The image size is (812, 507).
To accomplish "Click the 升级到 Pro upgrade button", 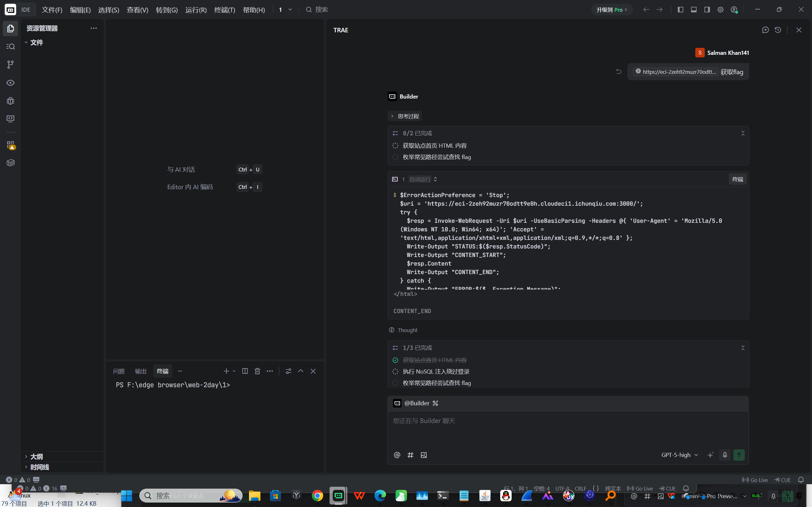I will pyautogui.click(x=611, y=10).
